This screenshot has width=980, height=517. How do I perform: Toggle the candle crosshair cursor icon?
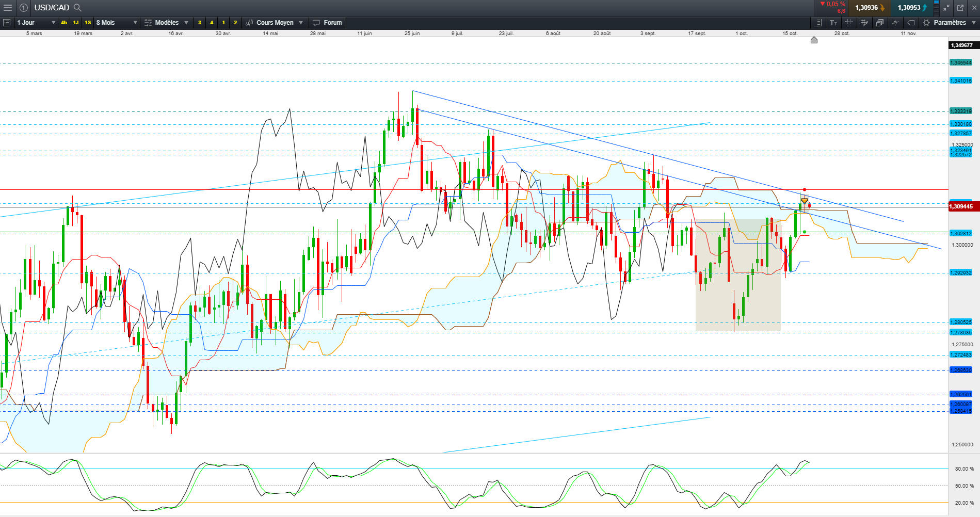pos(895,23)
